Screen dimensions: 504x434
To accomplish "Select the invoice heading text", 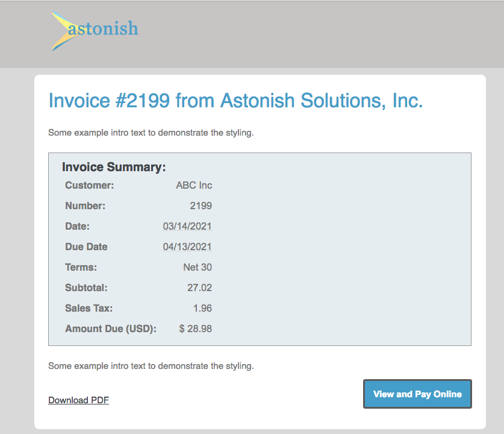I will coord(235,101).
